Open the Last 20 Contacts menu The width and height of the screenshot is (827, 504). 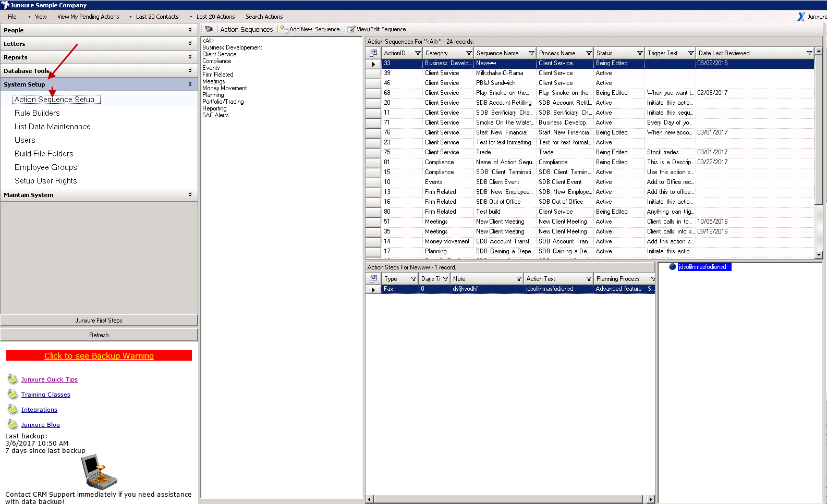click(x=157, y=17)
